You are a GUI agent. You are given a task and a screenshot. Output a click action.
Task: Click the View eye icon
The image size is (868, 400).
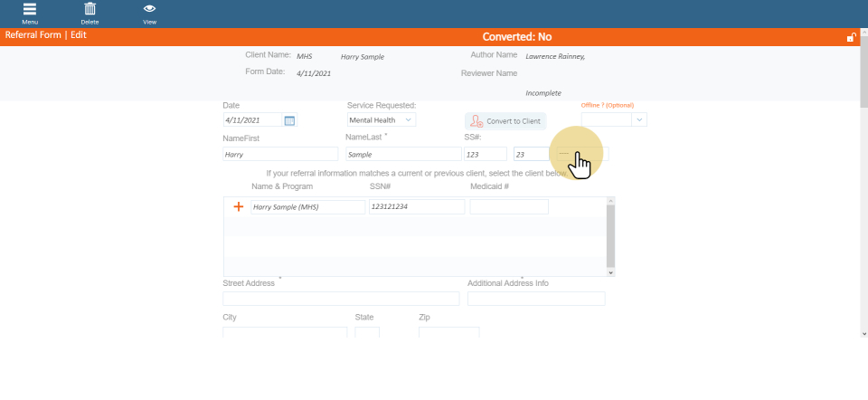coord(149,10)
